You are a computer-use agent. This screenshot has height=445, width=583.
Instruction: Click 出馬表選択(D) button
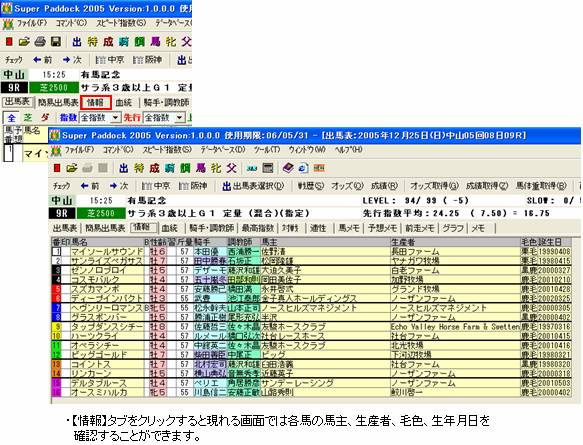(253, 186)
